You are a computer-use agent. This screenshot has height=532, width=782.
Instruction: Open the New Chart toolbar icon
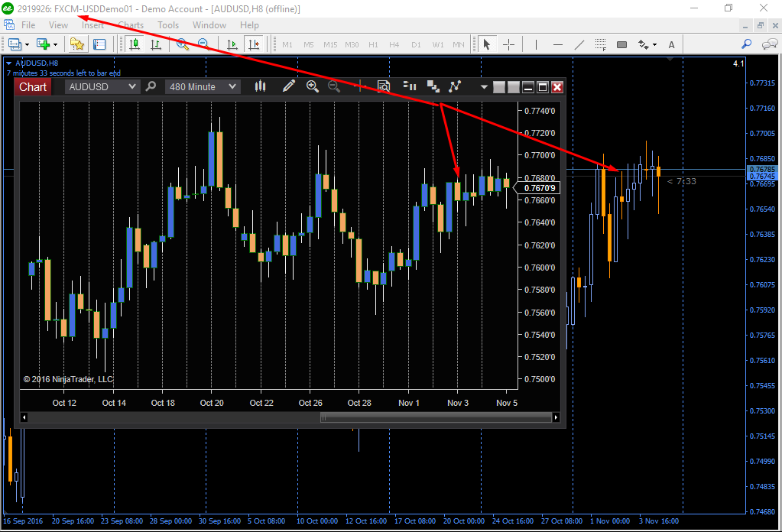tap(15, 44)
